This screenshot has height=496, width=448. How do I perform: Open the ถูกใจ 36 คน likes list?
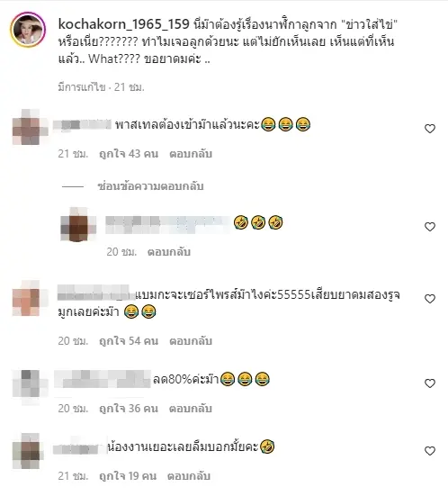point(129,409)
